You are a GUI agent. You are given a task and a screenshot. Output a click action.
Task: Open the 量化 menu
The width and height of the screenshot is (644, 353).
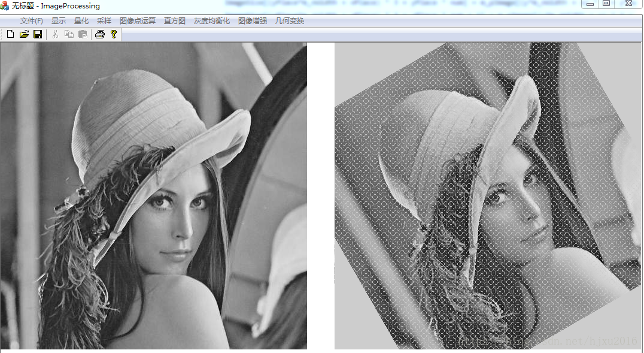pyautogui.click(x=81, y=20)
